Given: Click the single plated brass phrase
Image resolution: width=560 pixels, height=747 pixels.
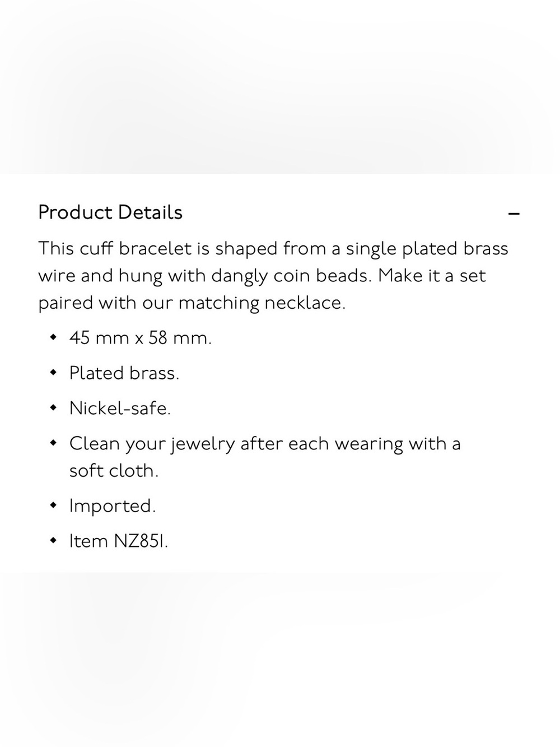Looking at the screenshot, I should (x=427, y=249).
